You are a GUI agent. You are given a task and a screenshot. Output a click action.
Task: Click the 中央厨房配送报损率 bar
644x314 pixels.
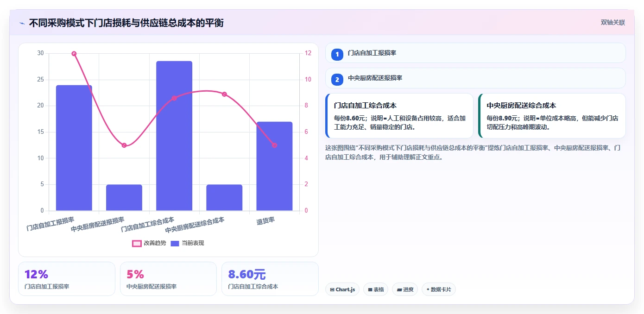tap(124, 198)
